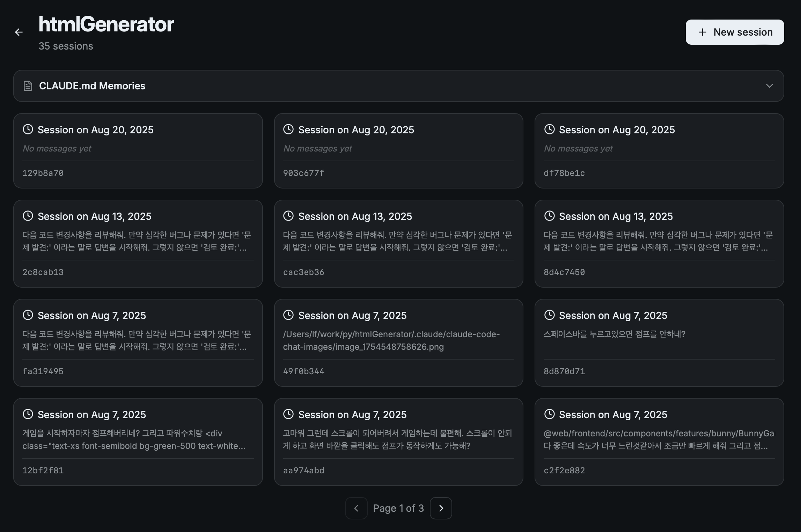801x532 pixels.
Task: Click the '35 sessions' count label
Action: point(66,46)
